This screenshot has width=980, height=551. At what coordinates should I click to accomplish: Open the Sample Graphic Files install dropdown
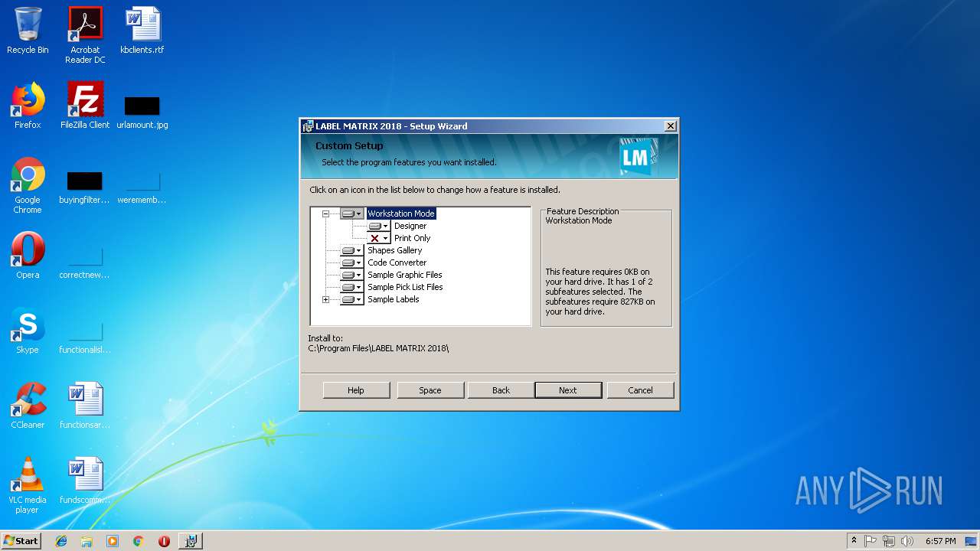[352, 275]
